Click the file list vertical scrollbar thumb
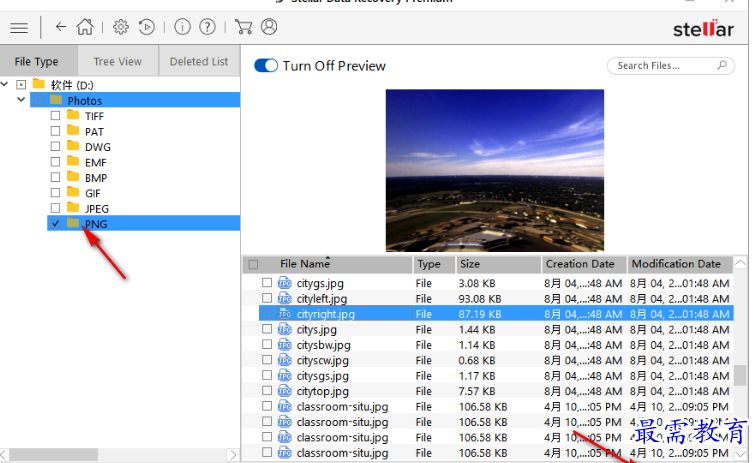Image resolution: width=756 pixels, height=463 pixels. (740, 375)
